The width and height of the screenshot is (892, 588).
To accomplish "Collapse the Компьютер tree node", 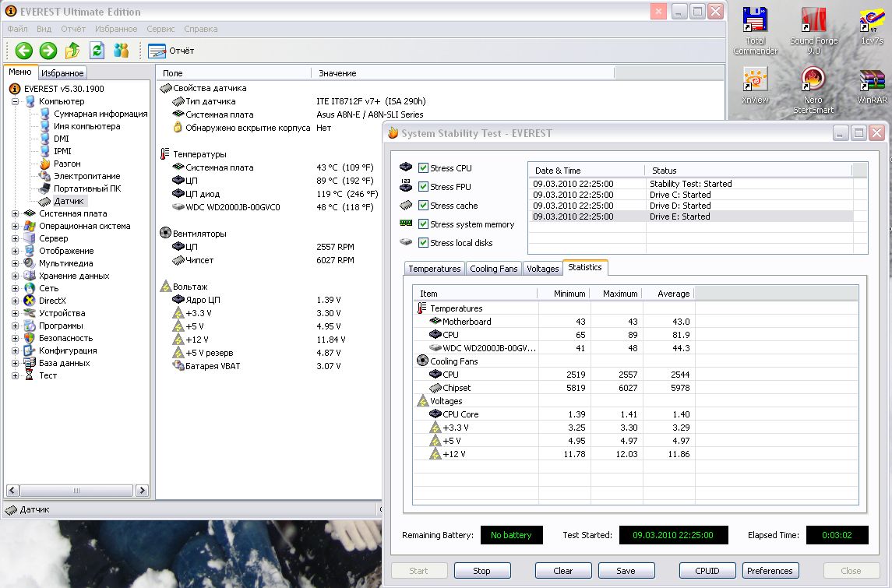I will [x=16, y=101].
